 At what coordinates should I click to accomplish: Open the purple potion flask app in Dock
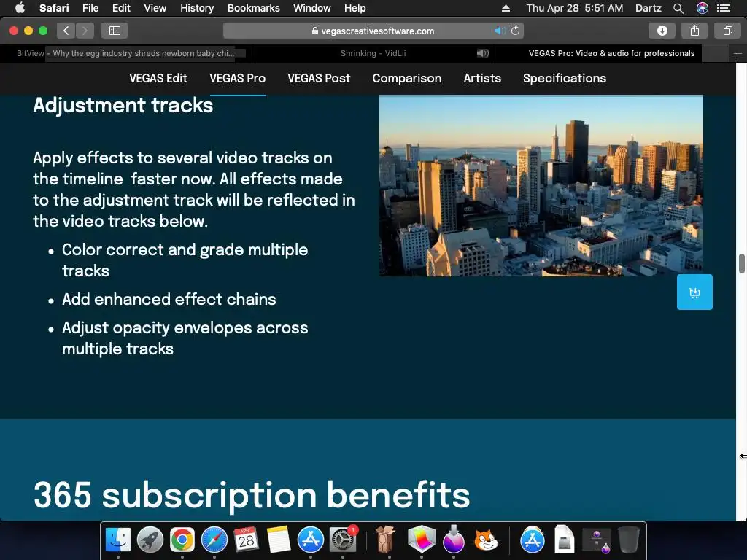pos(454,540)
